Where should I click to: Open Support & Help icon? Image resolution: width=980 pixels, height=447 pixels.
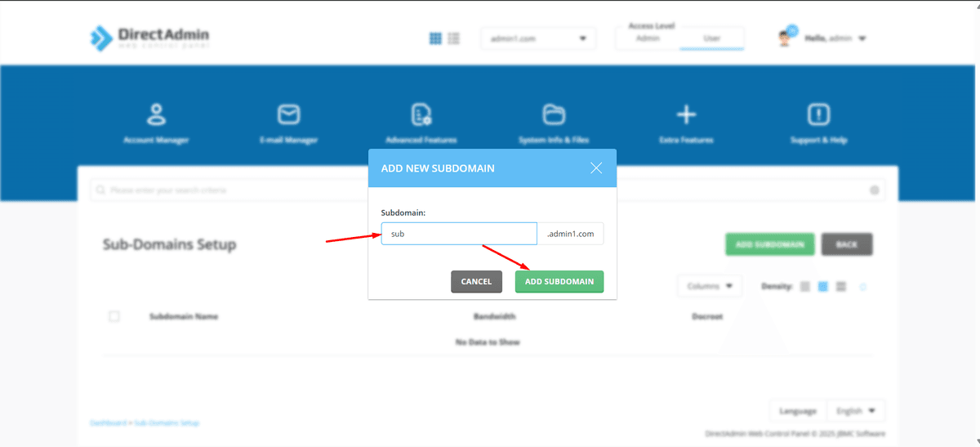(818, 114)
